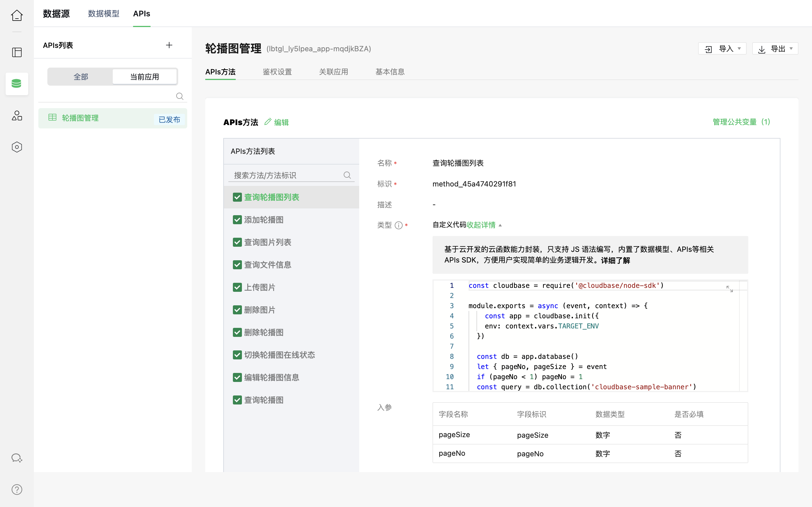Screen dimensions: 812x507
Task: Open the 导入 dropdown
Action: (x=722, y=49)
